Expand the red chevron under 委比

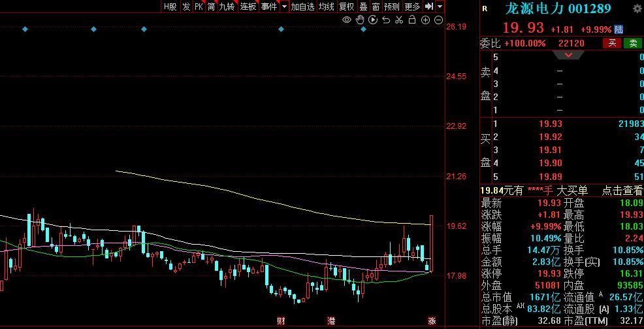[568, 56]
